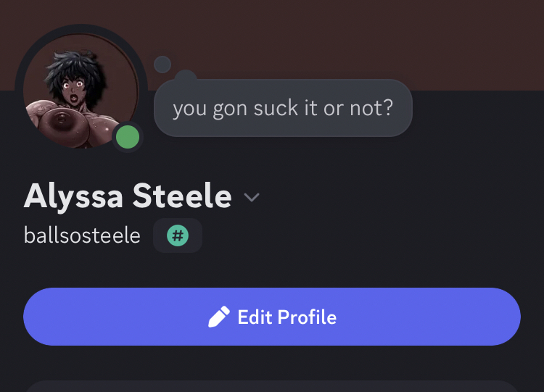
Task: Click the Edit Profile text label
Action: pyautogui.click(x=287, y=317)
